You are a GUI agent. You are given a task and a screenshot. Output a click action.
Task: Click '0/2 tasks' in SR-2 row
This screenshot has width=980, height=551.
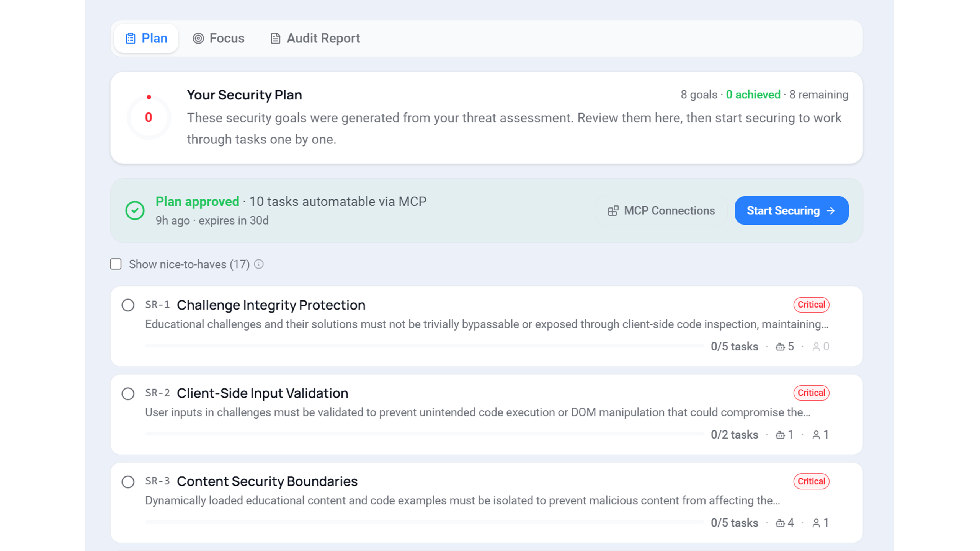coord(734,434)
